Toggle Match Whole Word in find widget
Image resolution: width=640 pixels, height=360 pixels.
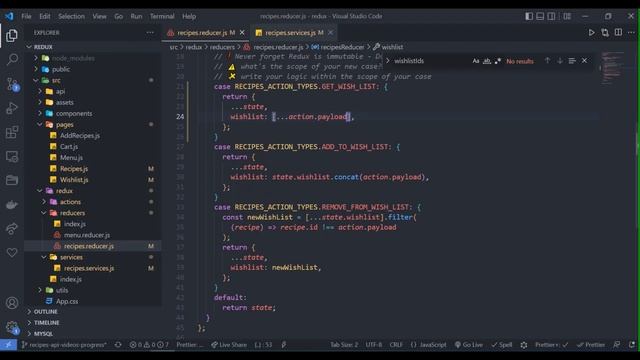pyautogui.click(x=487, y=61)
